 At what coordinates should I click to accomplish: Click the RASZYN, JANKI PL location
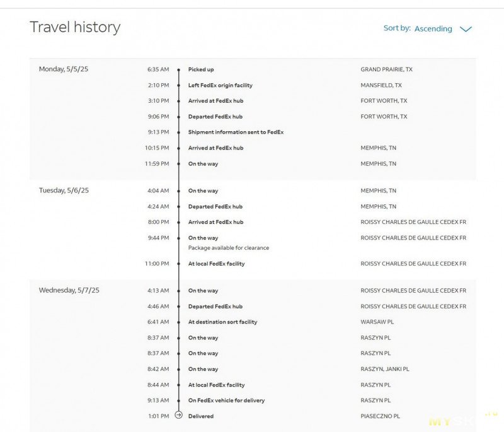[x=385, y=369]
